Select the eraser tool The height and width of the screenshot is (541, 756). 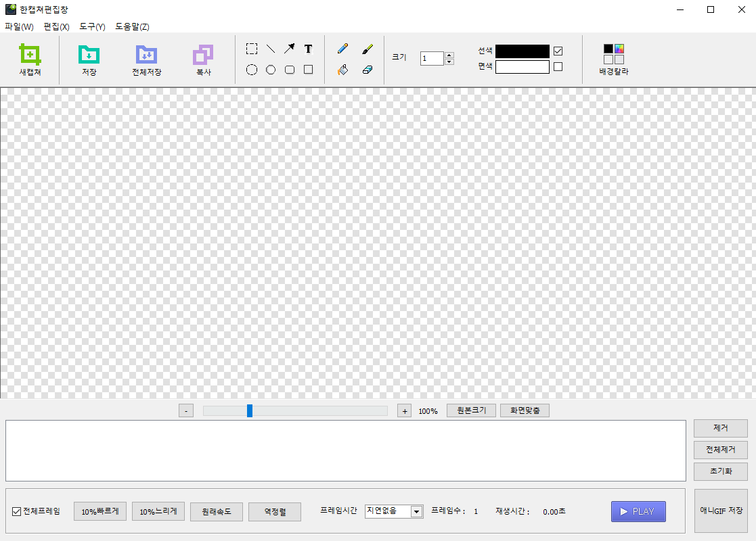tap(368, 70)
